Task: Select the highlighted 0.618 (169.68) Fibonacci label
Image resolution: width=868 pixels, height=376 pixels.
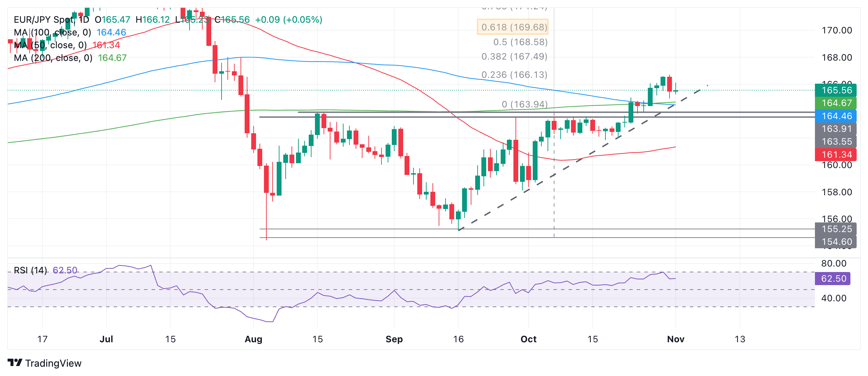Action: point(513,27)
